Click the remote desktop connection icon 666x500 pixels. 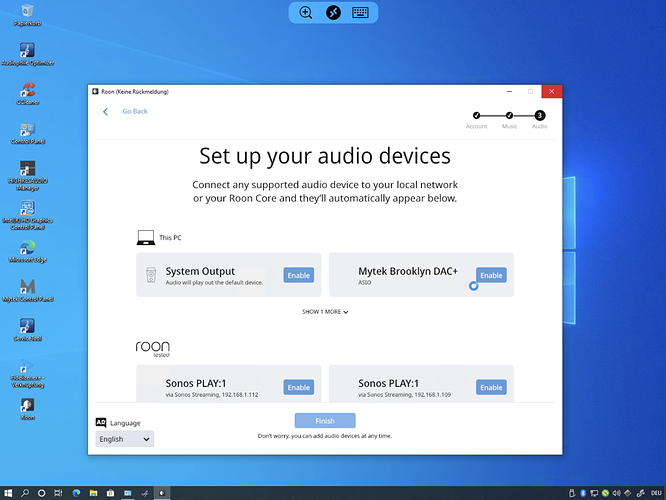click(x=333, y=12)
